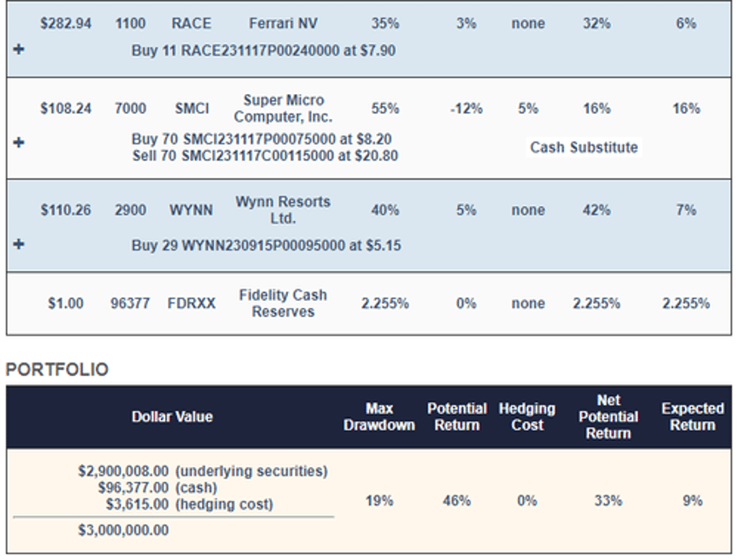This screenshot has height=560, width=738.
Task: Click the Hedging Cost column header
Action: coord(527,417)
